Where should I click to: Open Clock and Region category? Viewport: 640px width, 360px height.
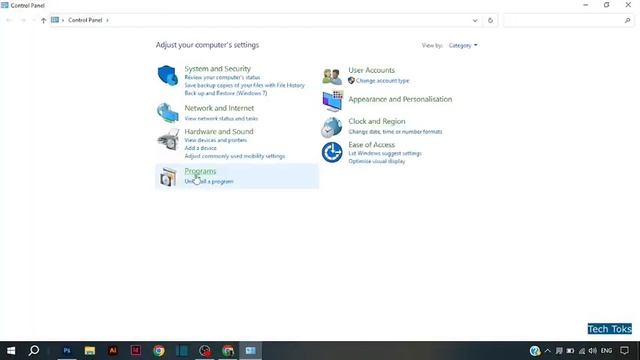377,121
